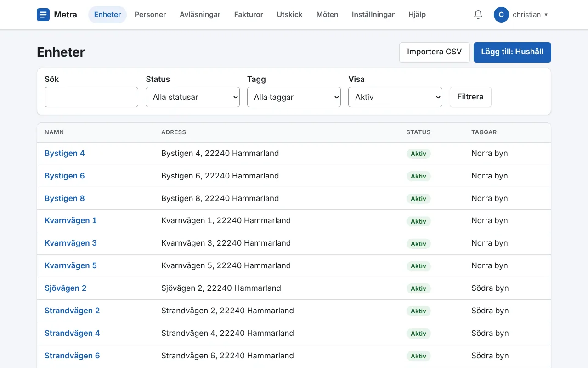Click the Metra logo icon
The image size is (588, 368).
tap(43, 15)
